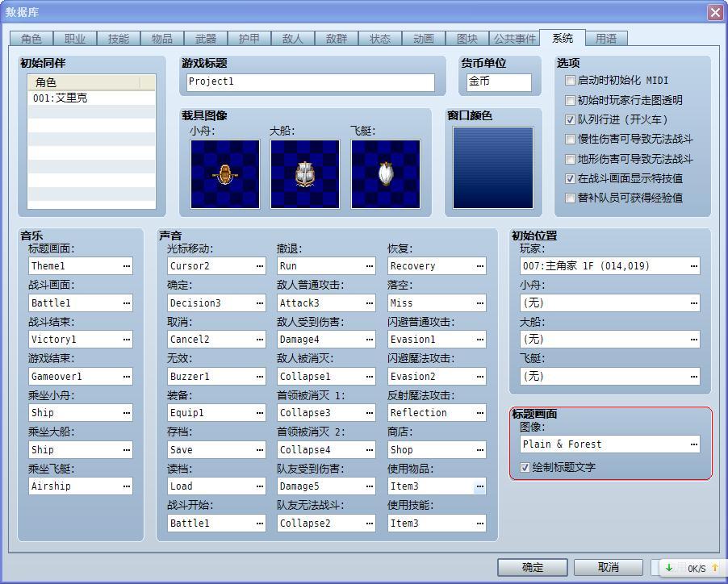Toggle 地形伤害可导致无法战斗 checkbox

coord(570,159)
